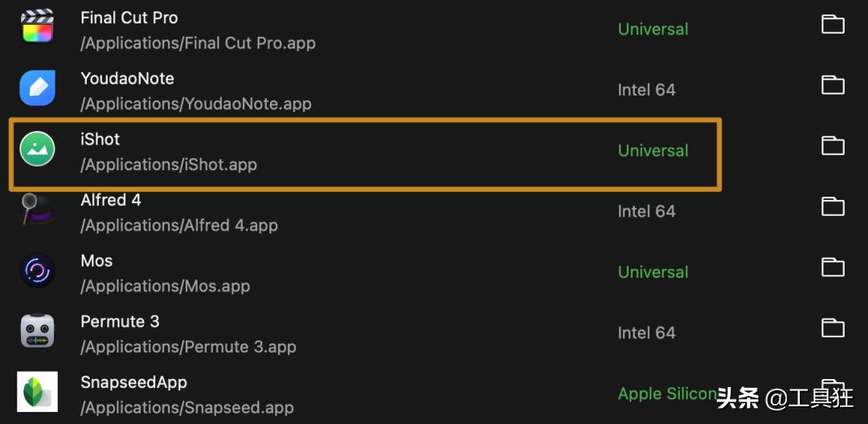Select the Permute 3 list entry name
The height and width of the screenshot is (424, 868).
[x=120, y=321]
